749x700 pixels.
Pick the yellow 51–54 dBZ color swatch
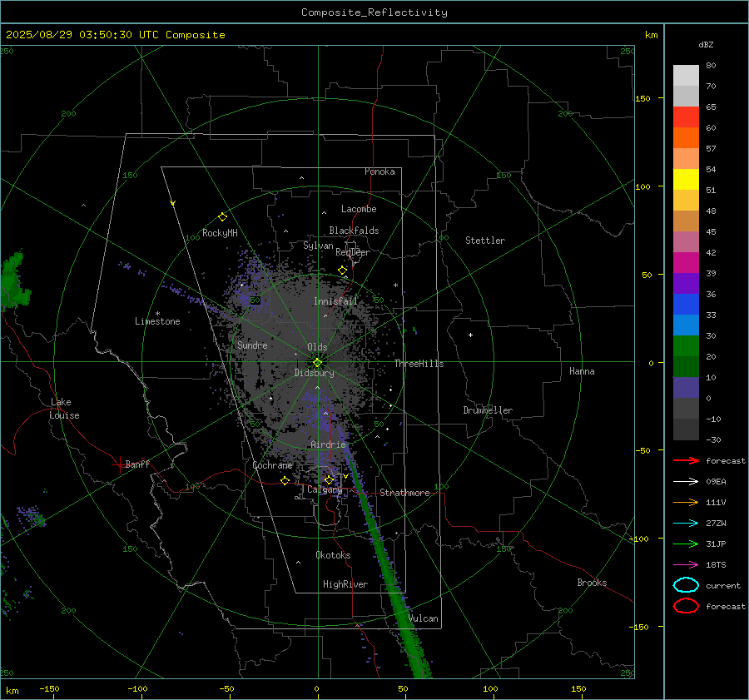(686, 180)
